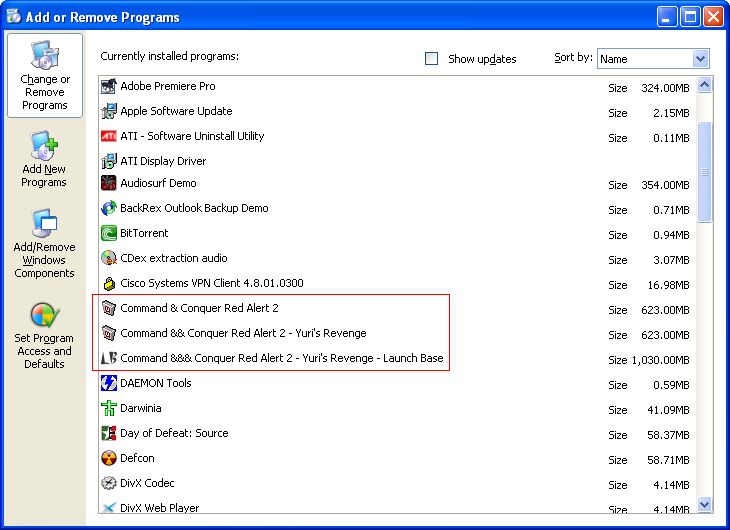Click the Defcon program icon
This screenshot has width=730, height=530.
(x=110, y=459)
